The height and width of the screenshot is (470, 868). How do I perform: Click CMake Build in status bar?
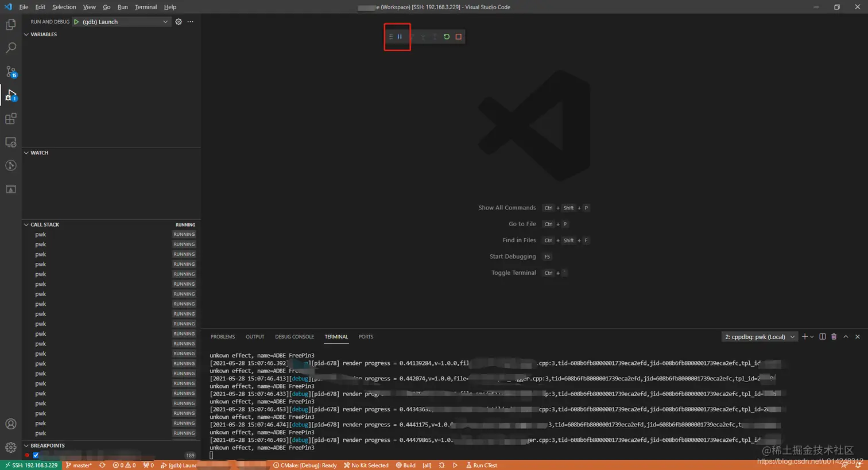405,465
